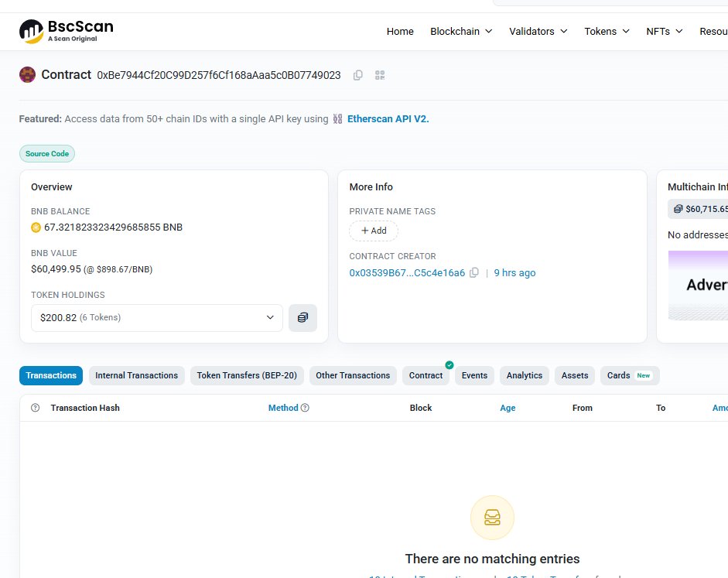728x578 pixels.
Task: Copy the contract address to clipboard
Action: 357,75
